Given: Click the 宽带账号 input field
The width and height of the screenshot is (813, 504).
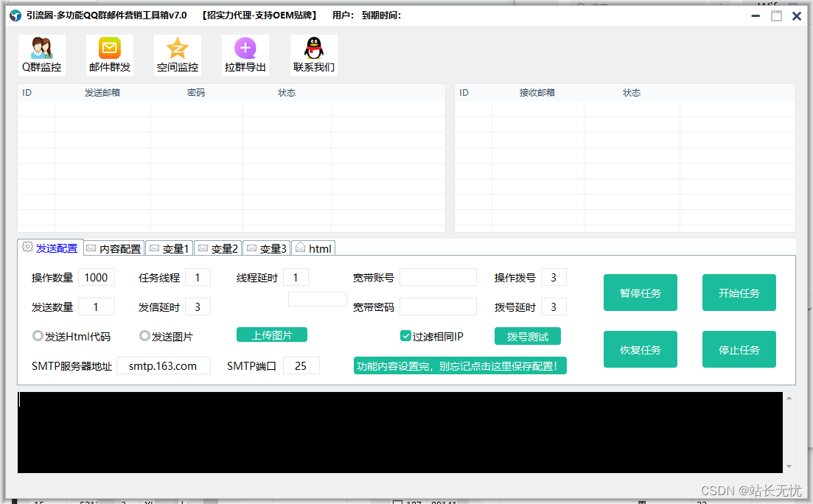Looking at the screenshot, I should pos(438,277).
